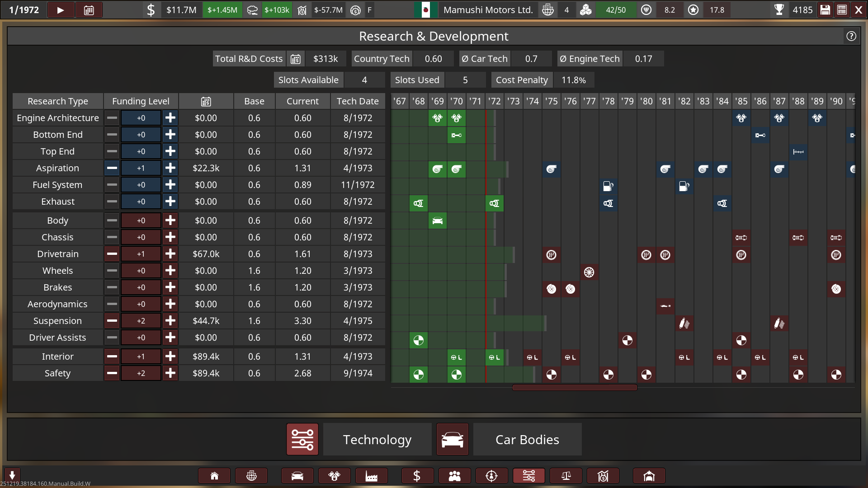Click the save game floppy icon

825,10
